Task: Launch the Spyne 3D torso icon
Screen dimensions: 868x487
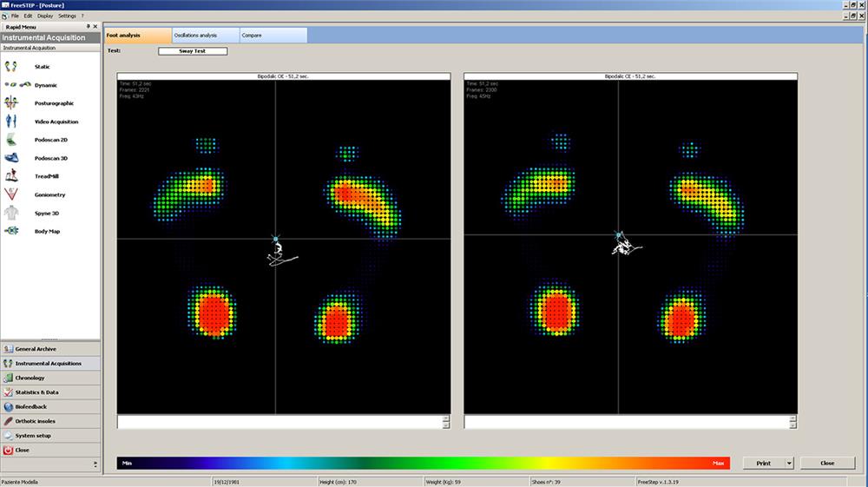Action: (x=12, y=213)
